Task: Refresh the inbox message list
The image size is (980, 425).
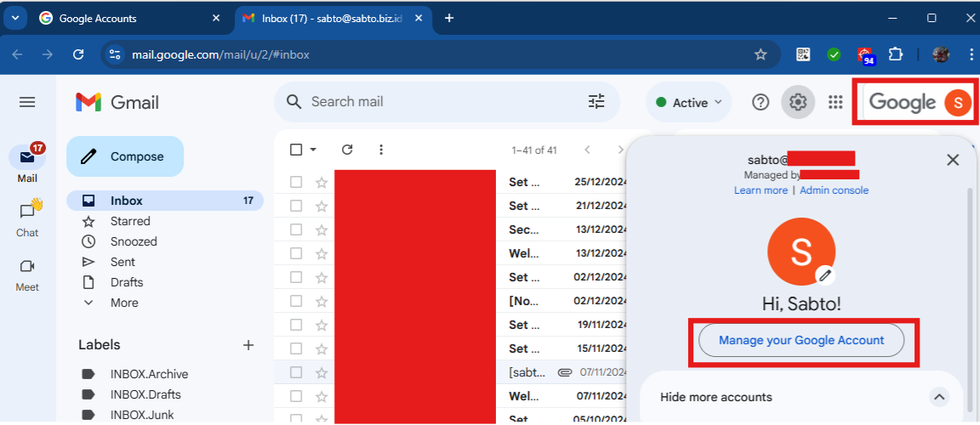Action: (347, 150)
